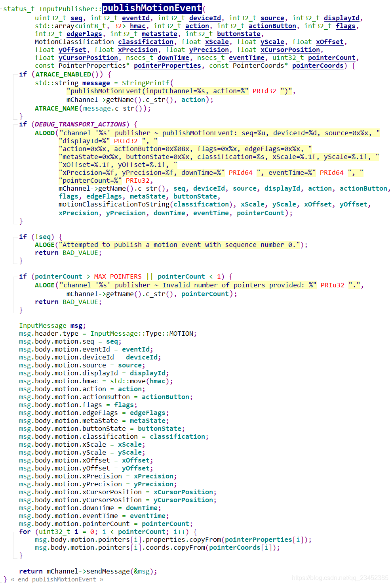Click the underlined deviceId parameter
The width and height of the screenshot is (392, 585).
pyautogui.click(x=205, y=18)
